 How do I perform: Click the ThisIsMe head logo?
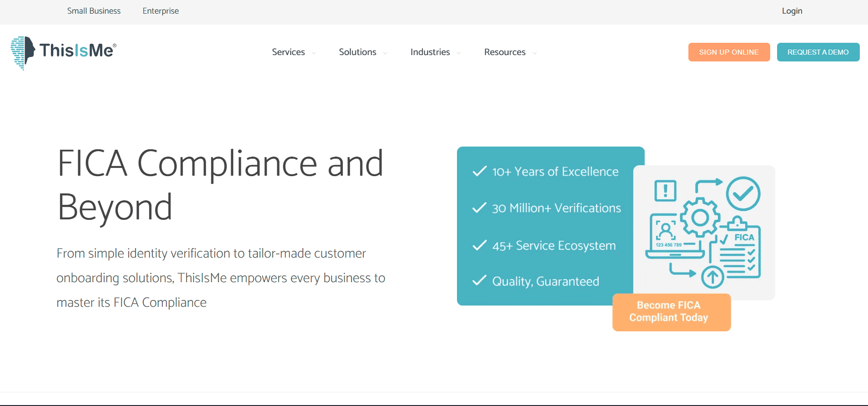pos(23,52)
